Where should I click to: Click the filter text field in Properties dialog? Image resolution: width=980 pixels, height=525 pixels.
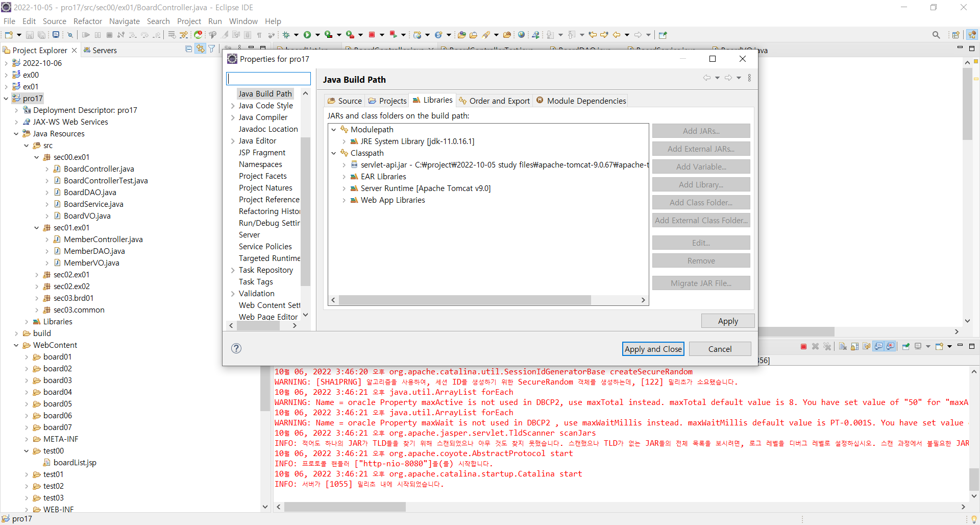(x=268, y=79)
